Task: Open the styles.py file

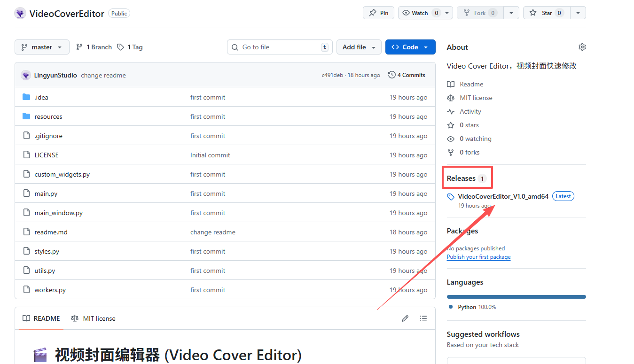Action: pos(47,251)
